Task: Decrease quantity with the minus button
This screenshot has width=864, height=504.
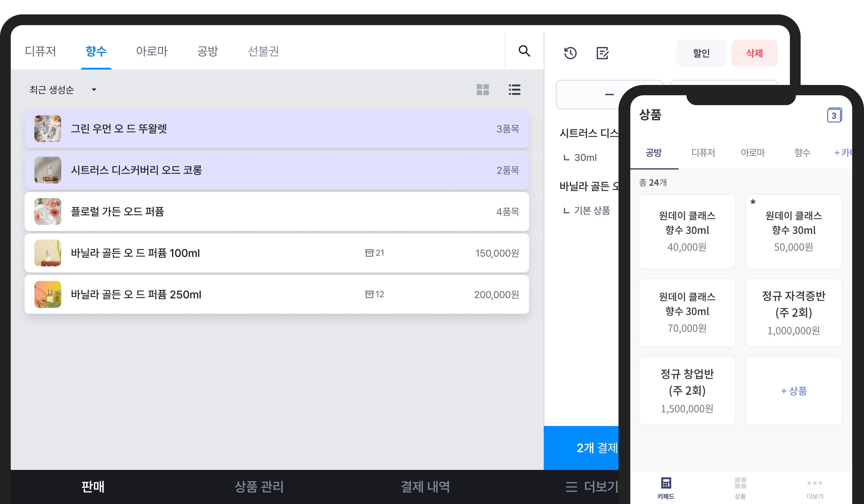Action: click(x=609, y=94)
